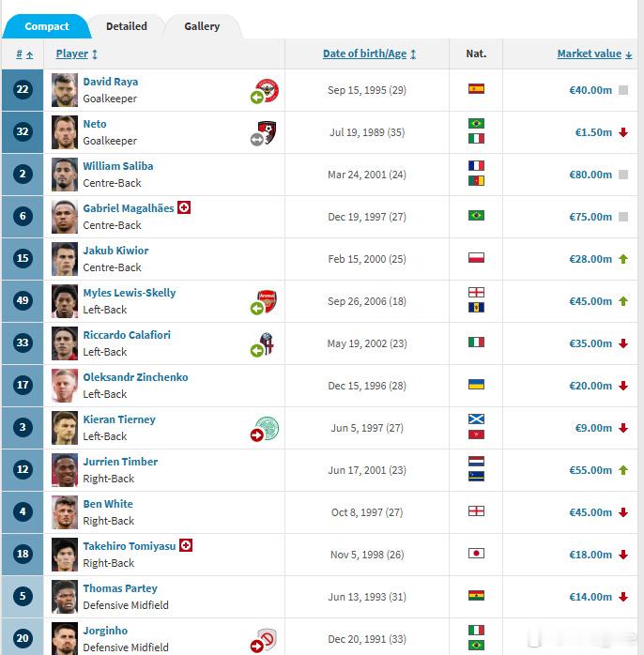Click the Celtic crest beside Kieran Tierney

pyautogui.click(x=268, y=427)
